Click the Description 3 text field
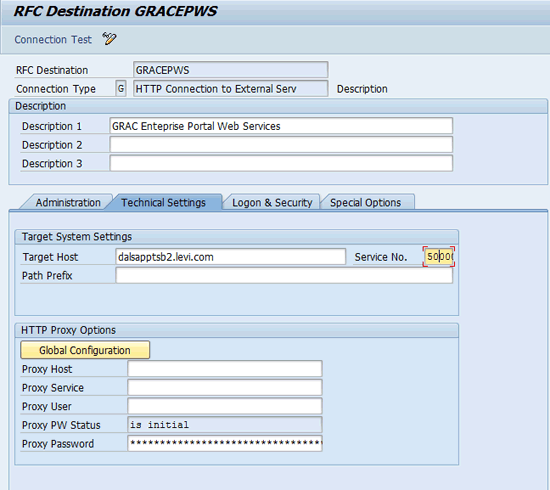Screen dimensions: 550x490 (281, 163)
